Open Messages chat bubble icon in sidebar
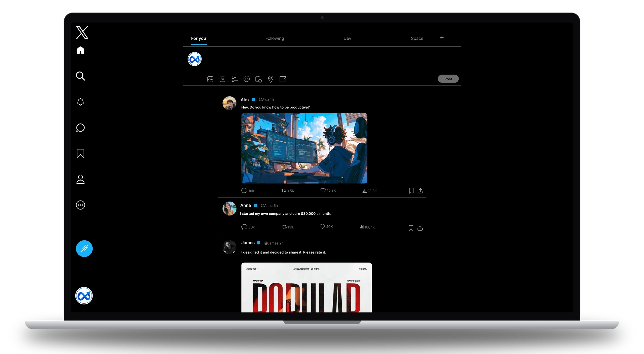The height and width of the screenshot is (354, 644). point(80,128)
